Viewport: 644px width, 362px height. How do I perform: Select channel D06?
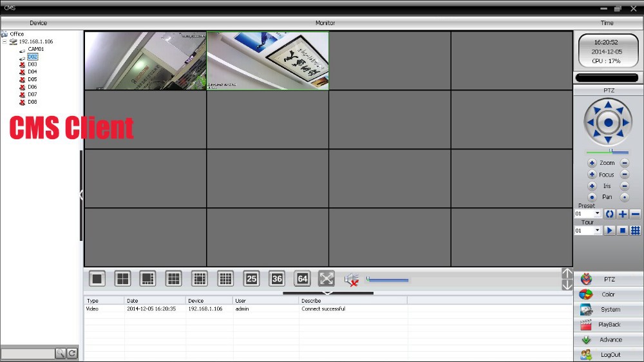click(32, 87)
